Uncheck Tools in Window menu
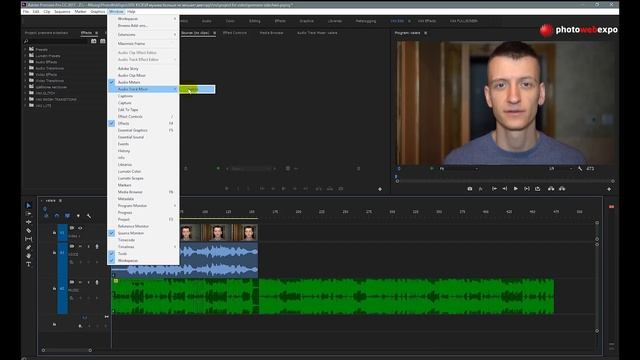Viewport: 640px width, 360px height. (143, 253)
